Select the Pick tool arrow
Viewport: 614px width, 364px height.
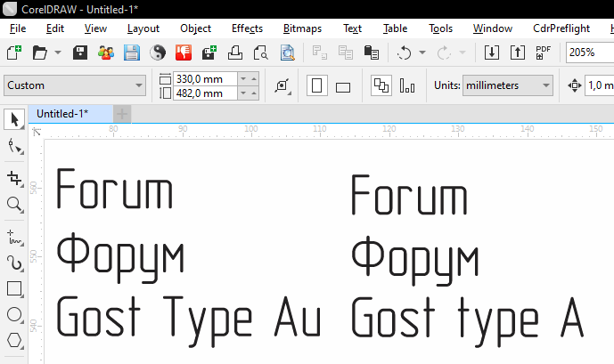(x=13, y=118)
